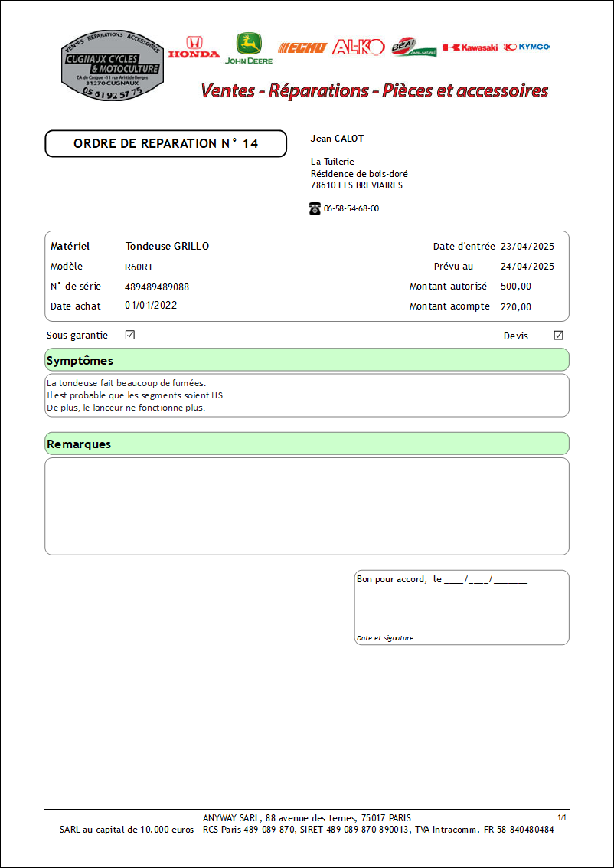Click the Montant autorisé value 500,00
Screen dimensions: 614x868
pos(516,287)
